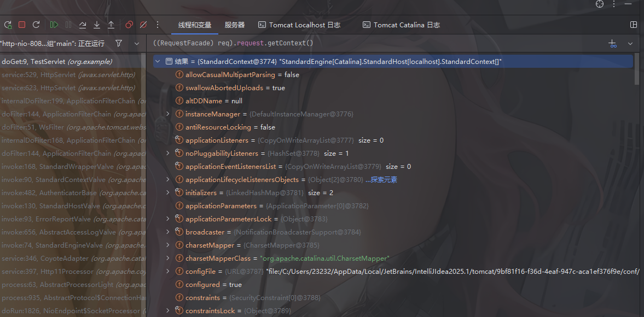Switch to Tomcat Catalina log tab
644x317 pixels.
click(401, 25)
